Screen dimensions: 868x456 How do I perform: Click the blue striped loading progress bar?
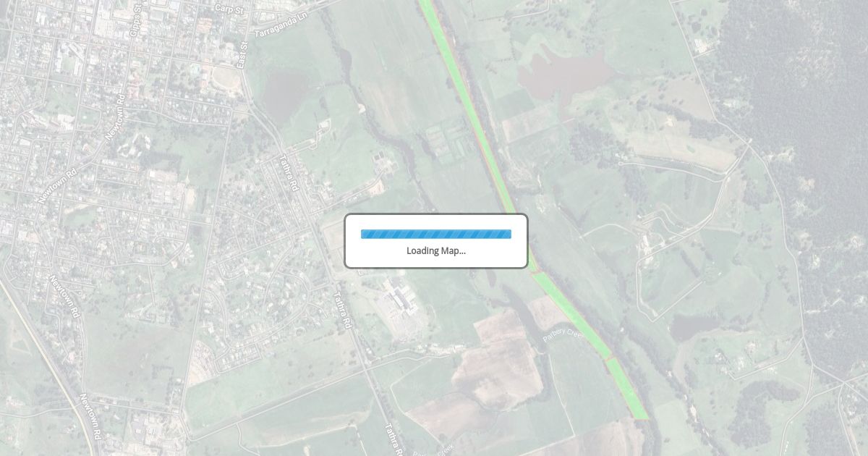[436, 234]
